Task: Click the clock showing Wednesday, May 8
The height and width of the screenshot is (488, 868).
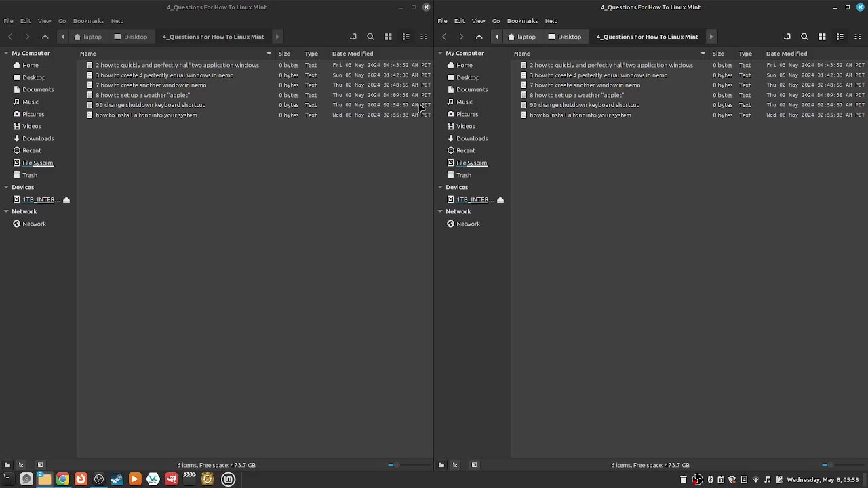Action: 823,480
